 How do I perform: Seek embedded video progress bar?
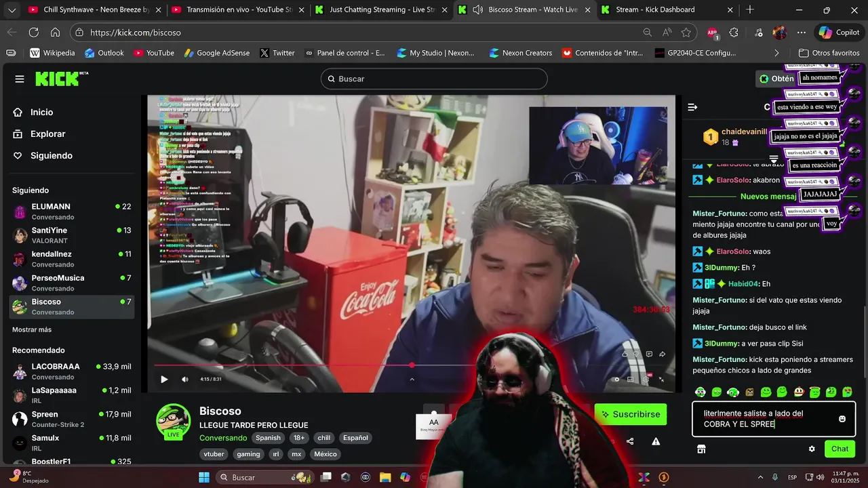click(x=411, y=365)
